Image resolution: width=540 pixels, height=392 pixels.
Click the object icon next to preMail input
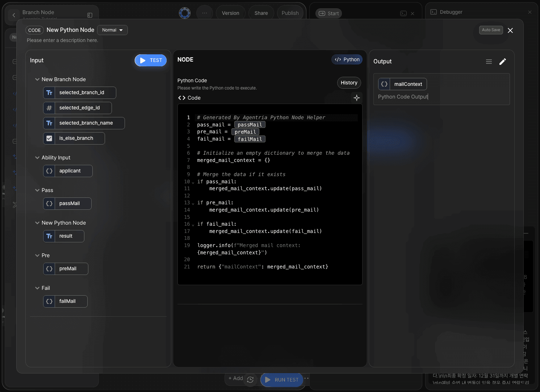[49, 269]
